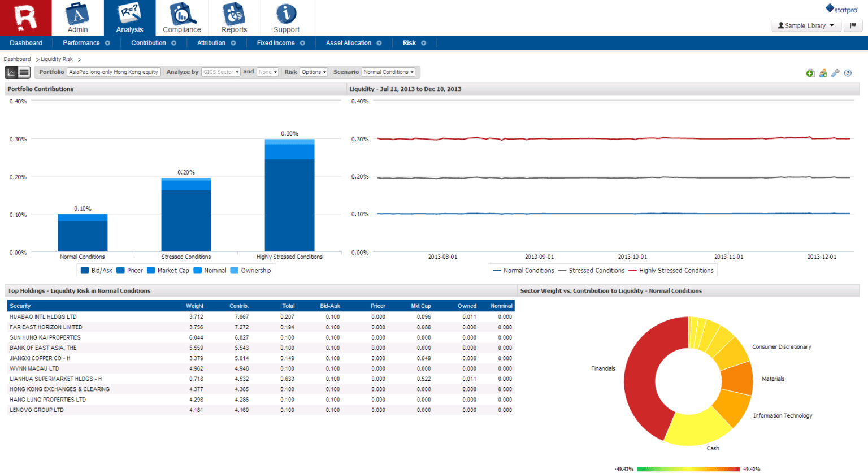Viewport: 868px width, 473px height.
Task: Open the Liquidity Risk breadcrumb link
Action: 57,59
